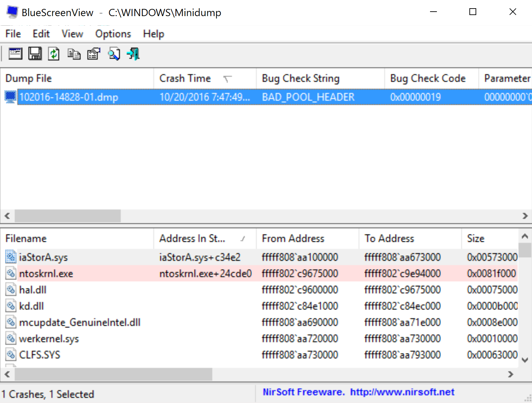Sort by Bug Check String column
The width and height of the screenshot is (532, 403).
click(320, 78)
